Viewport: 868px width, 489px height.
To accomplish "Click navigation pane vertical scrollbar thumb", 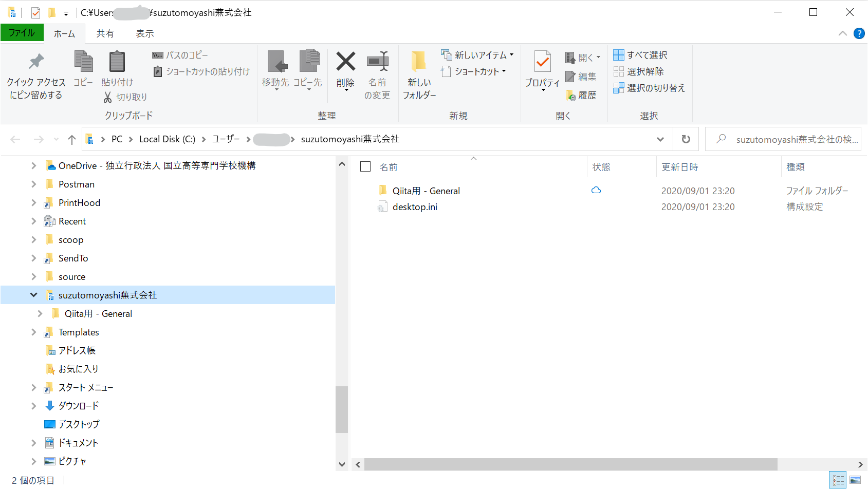I will [342, 409].
